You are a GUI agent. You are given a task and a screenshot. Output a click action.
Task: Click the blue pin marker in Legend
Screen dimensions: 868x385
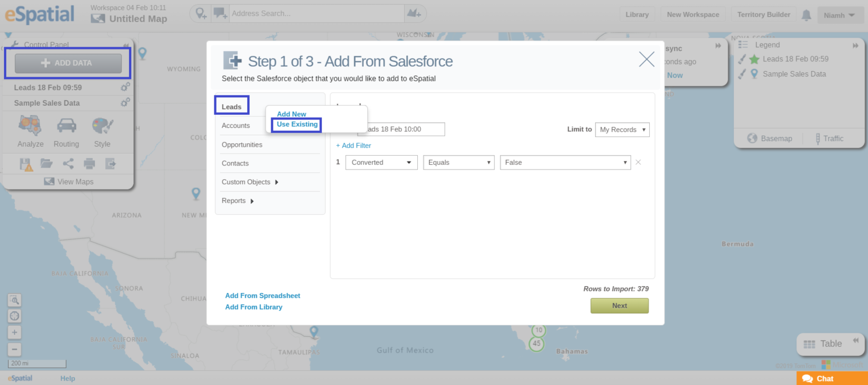(754, 74)
